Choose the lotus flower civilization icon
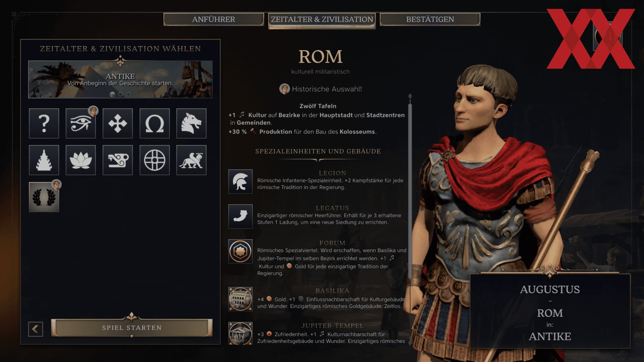 [81, 160]
